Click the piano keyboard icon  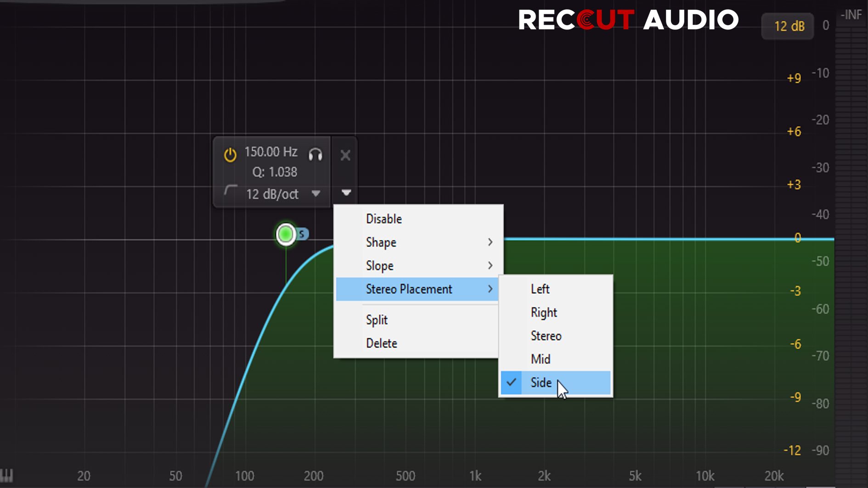pyautogui.click(x=7, y=475)
